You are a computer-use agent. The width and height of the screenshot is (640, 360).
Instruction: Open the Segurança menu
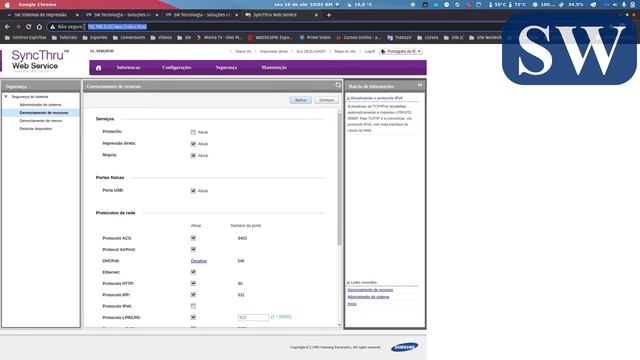point(227,67)
